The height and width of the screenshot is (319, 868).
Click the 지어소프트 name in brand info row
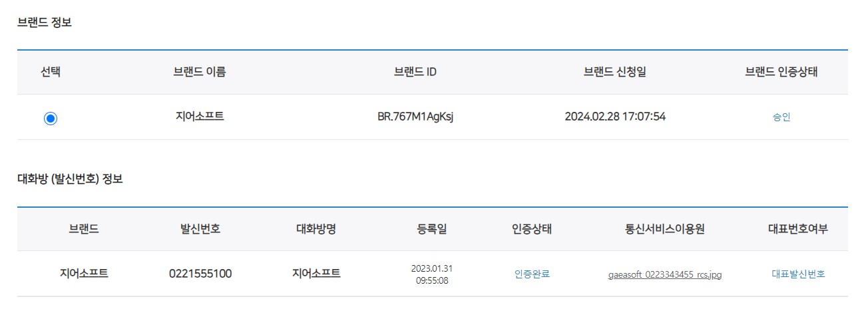[199, 117]
